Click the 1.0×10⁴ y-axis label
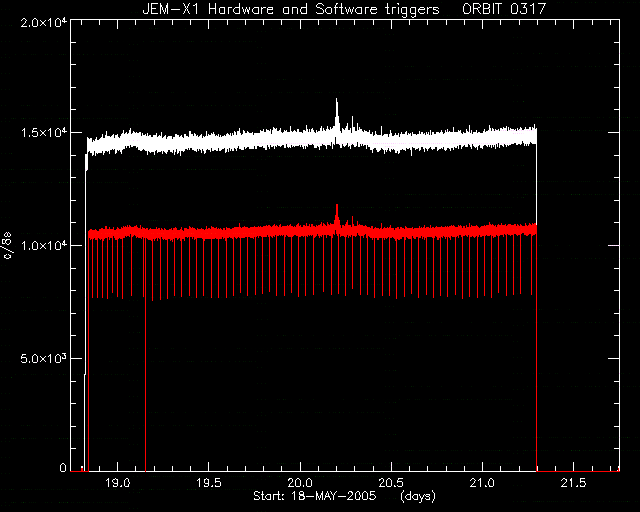Viewport: 640px width, 512px height. 44,245
